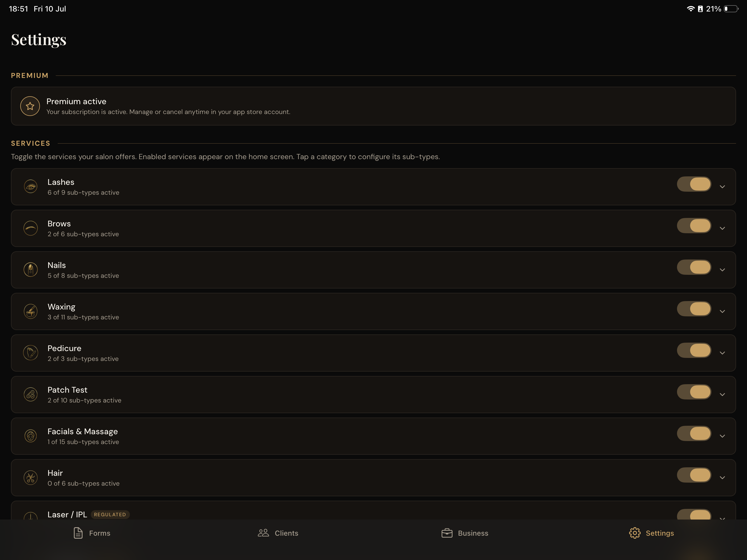Tap the battery indicator icon
This screenshot has width=747, height=560.
coord(731,9)
